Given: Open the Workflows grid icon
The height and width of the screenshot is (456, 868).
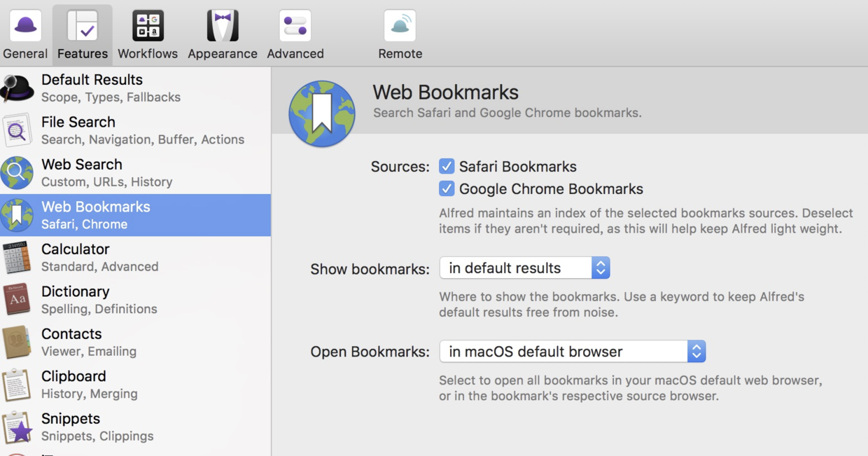Looking at the screenshot, I should point(148,26).
